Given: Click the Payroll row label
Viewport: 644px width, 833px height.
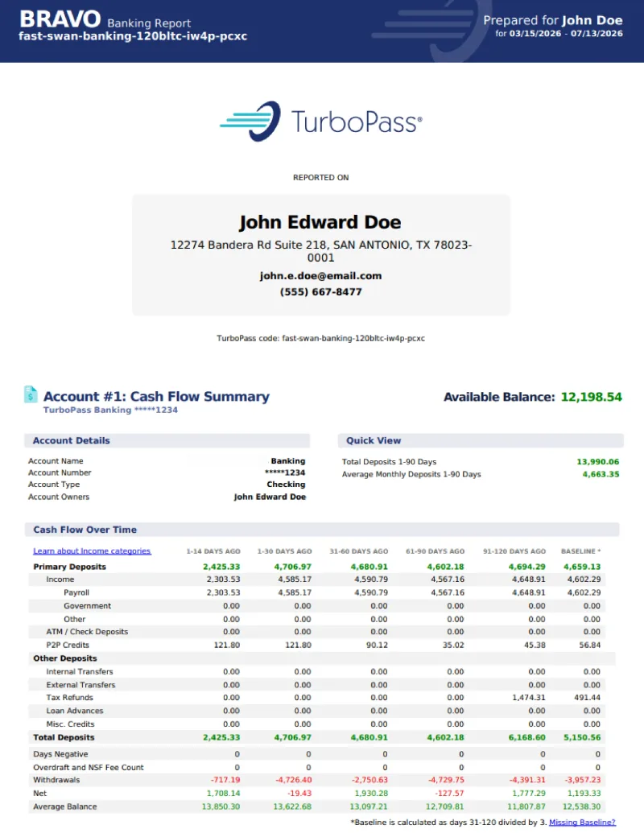Looking at the screenshot, I should (76, 592).
